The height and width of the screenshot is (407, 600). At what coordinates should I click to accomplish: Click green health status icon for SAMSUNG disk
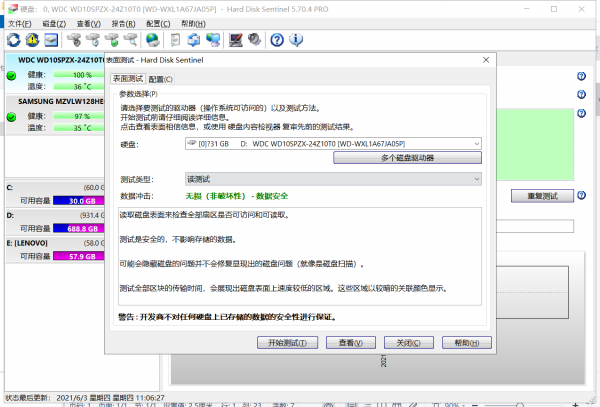point(11,117)
